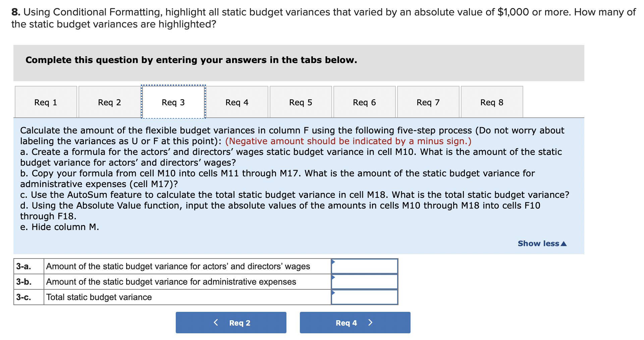Click the blue marker beside answer 3-a

pos(333,262)
